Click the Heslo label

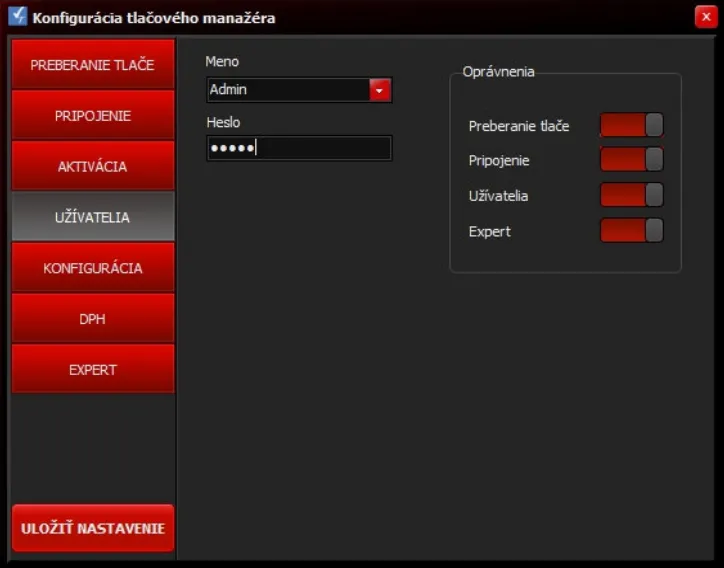click(223, 122)
